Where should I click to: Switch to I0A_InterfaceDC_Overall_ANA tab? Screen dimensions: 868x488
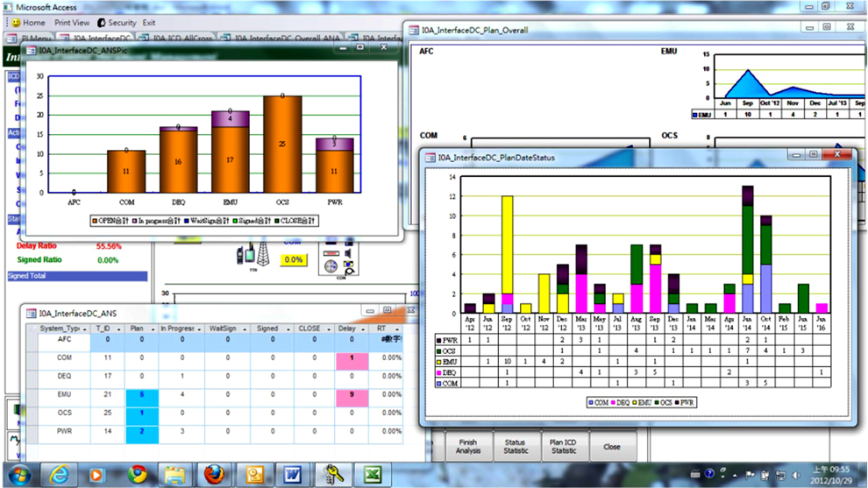[280, 39]
